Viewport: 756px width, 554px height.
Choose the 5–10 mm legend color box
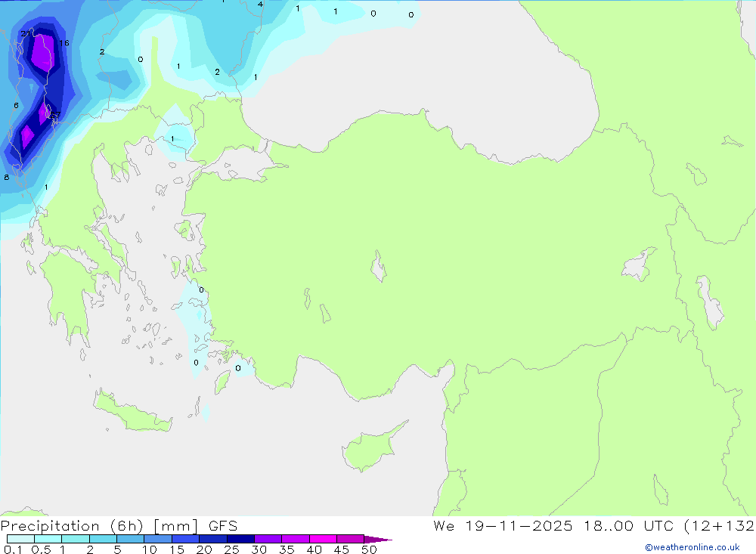(130, 539)
